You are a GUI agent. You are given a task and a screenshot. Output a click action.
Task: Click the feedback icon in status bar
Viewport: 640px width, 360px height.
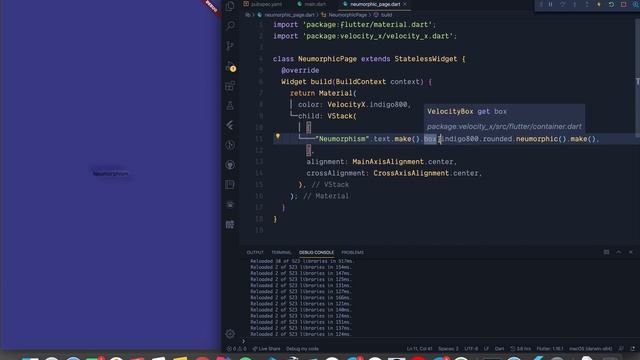coord(621,349)
